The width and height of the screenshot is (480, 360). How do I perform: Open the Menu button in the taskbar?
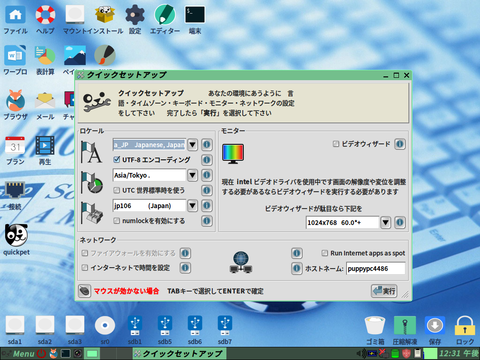tap(23, 354)
